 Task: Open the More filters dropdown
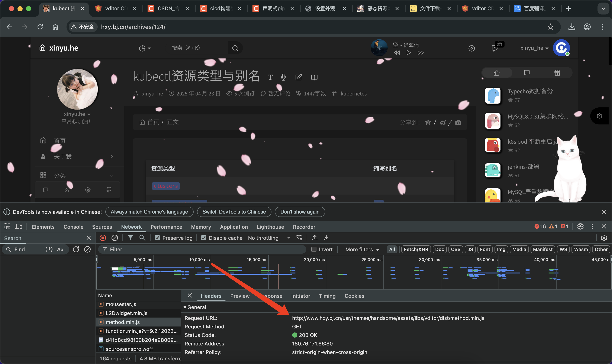362,249
